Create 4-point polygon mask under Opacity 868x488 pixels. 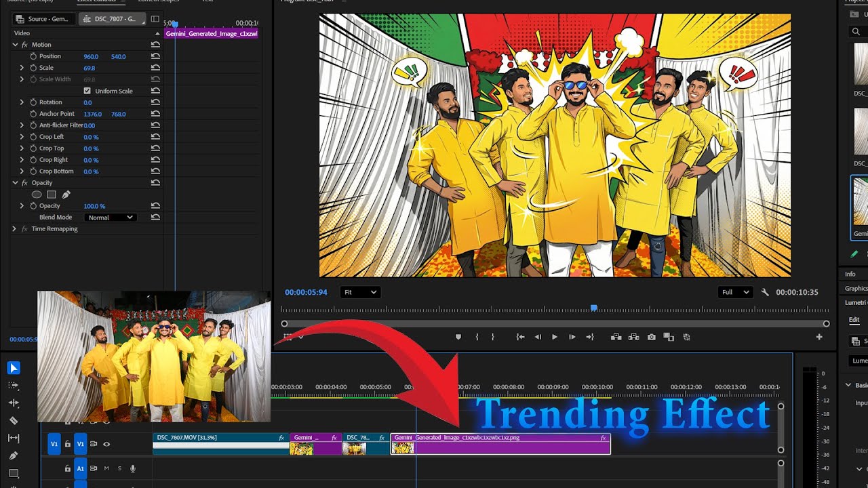pos(52,195)
